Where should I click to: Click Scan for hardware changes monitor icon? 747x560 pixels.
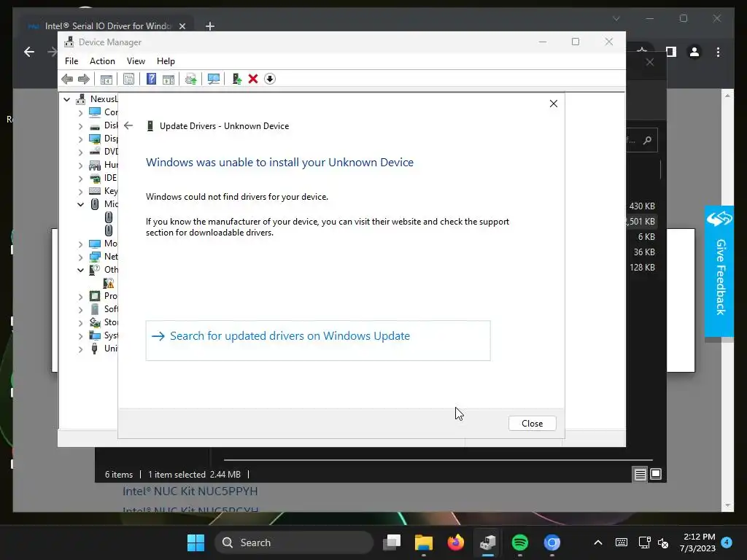[214, 79]
